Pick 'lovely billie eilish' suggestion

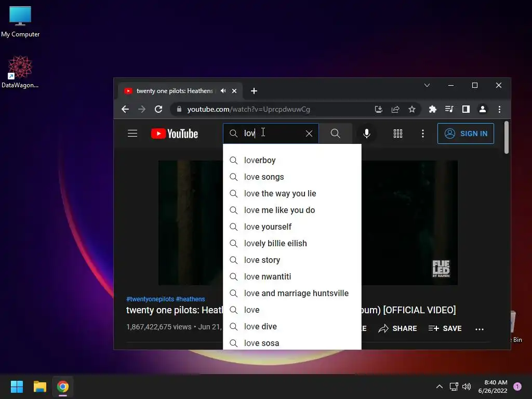292,243
